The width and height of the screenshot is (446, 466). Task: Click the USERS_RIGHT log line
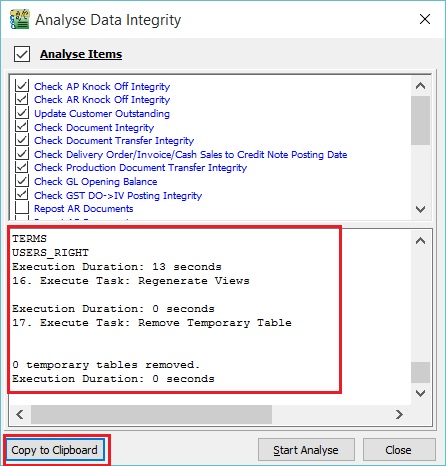coord(50,253)
